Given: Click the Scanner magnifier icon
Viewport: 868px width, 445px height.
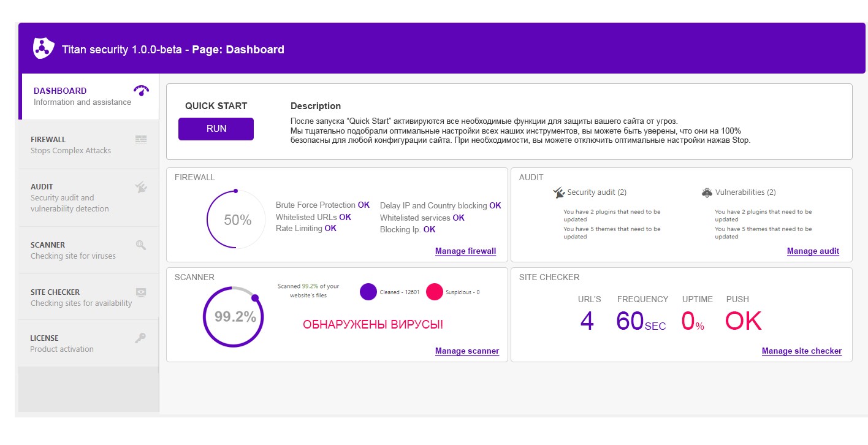Looking at the screenshot, I should coord(141,245).
